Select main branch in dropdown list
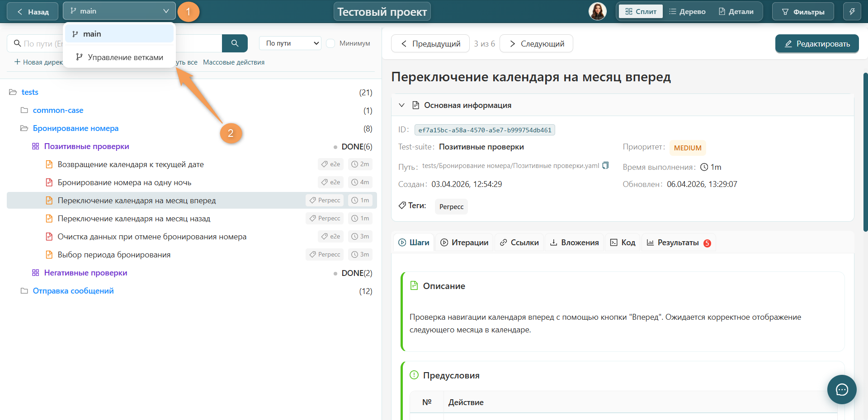868x420 pixels. pyautogui.click(x=119, y=34)
